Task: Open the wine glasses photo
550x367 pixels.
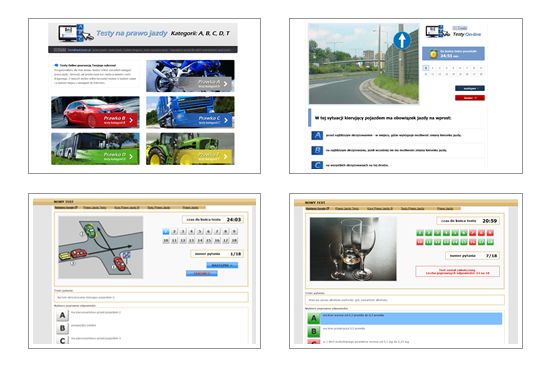Action: (x=353, y=248)
